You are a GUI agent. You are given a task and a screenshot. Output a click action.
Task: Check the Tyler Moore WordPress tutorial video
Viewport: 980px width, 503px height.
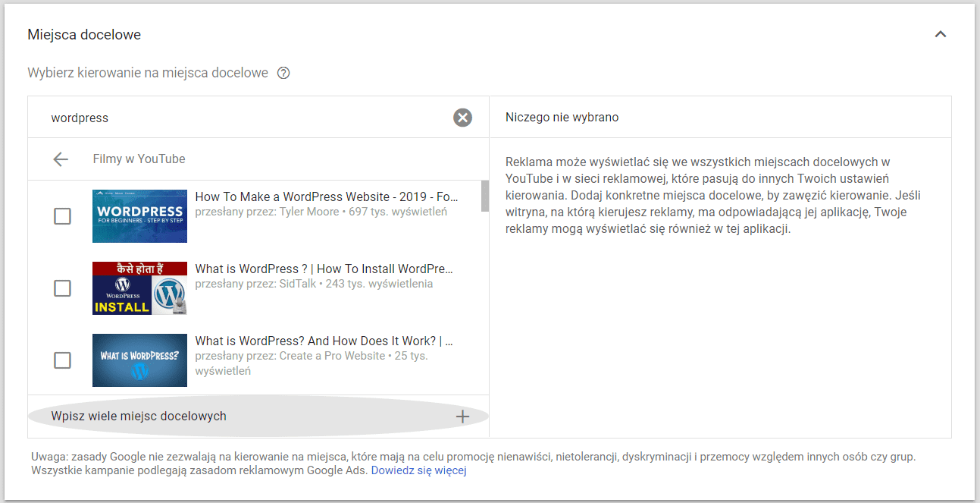(61, 216)
